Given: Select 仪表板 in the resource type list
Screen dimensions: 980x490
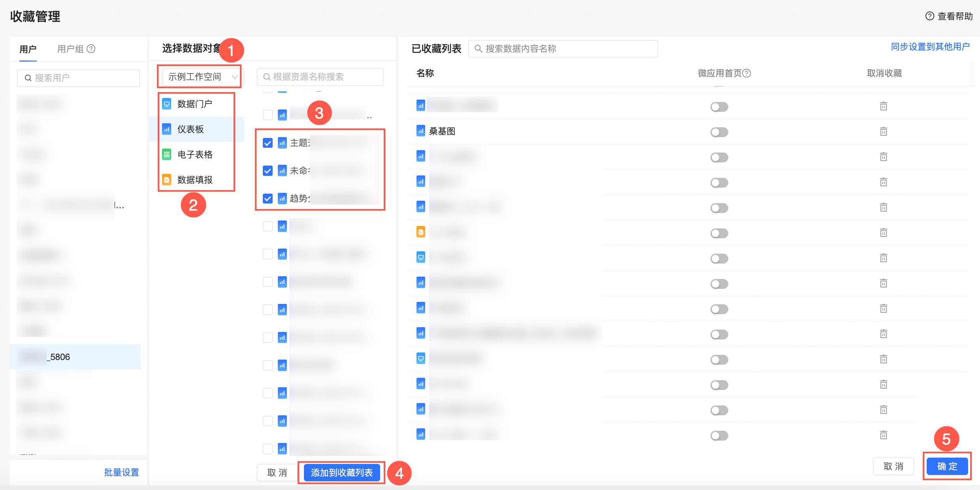Looking at the screenshot, I should [190, 129].
